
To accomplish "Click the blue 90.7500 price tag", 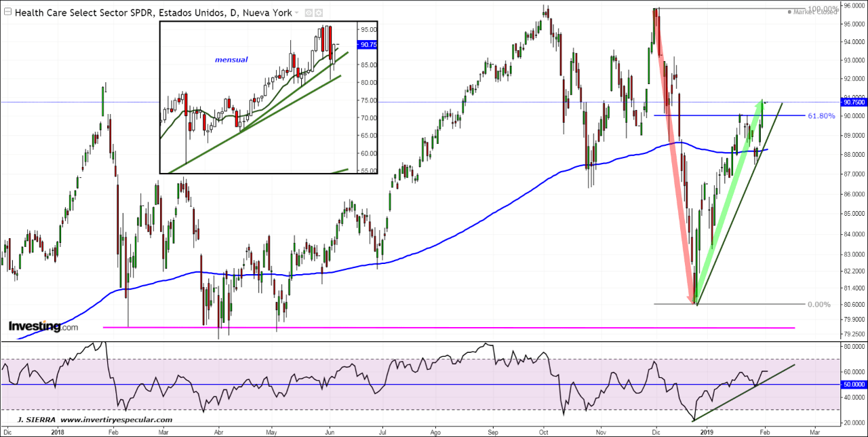I will (x=852, y=102).
